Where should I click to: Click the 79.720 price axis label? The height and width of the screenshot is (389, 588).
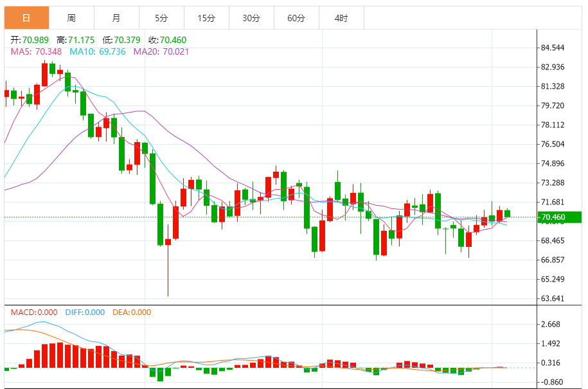(553, 105)
